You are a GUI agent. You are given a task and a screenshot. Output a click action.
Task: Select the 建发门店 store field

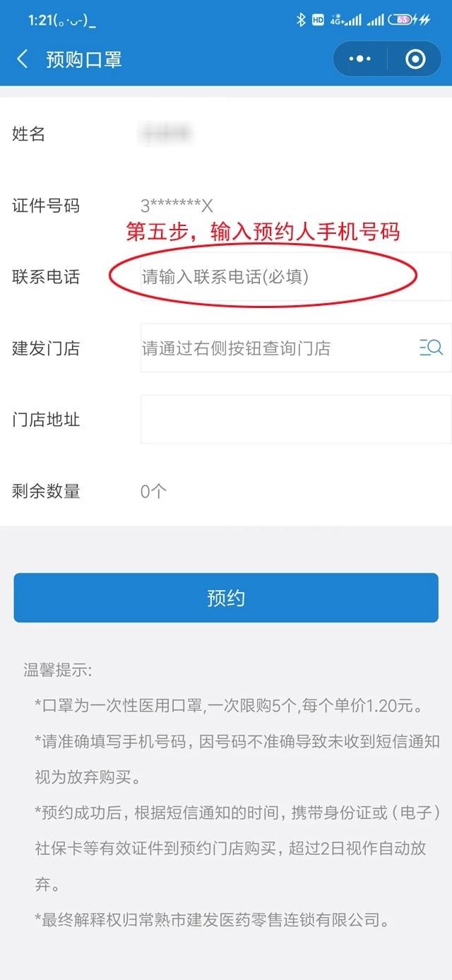(296, 348)
